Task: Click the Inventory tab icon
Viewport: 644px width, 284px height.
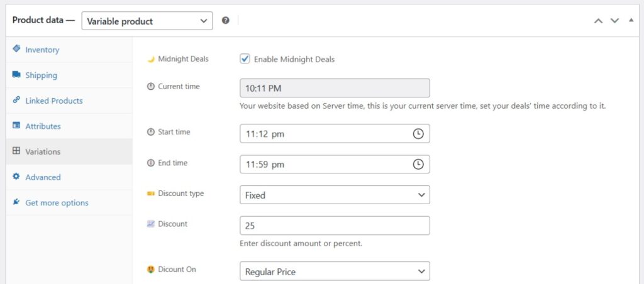Action: click(x=16, y=49)
